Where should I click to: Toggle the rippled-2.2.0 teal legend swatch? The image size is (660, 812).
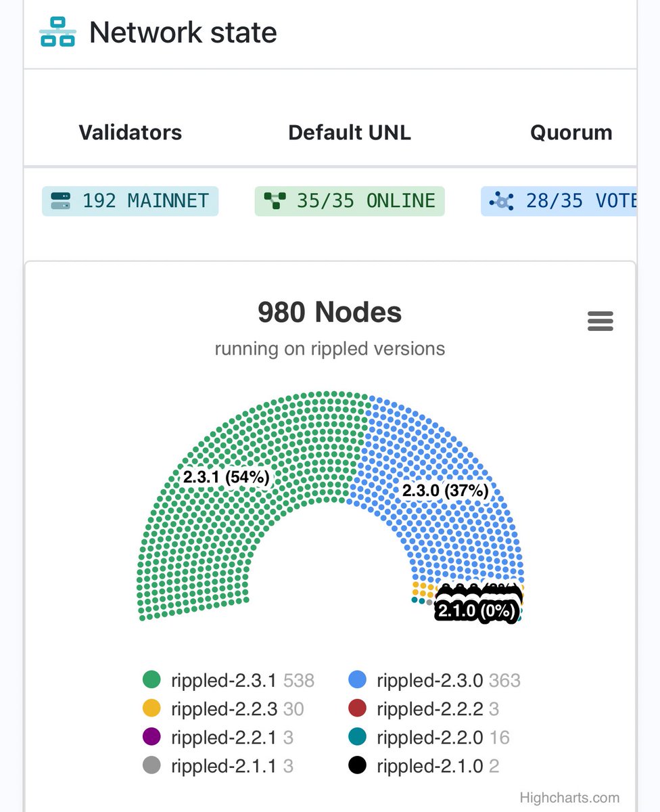(357, 737)
